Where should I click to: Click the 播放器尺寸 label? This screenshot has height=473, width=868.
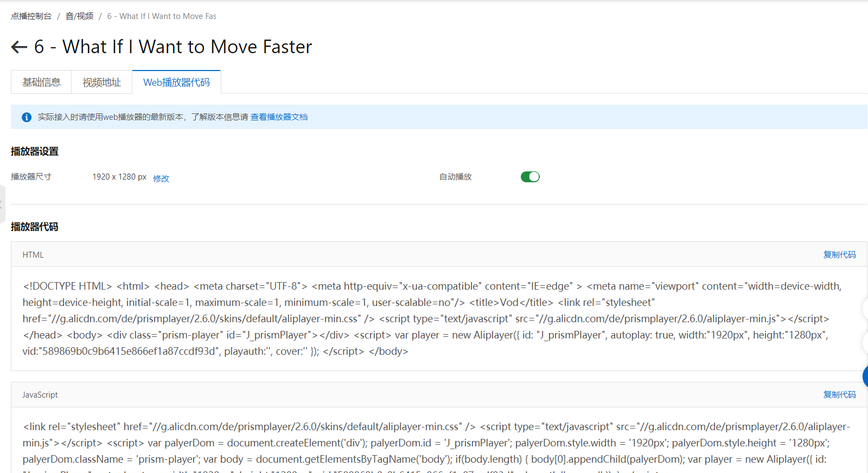(x=31, y=177)
